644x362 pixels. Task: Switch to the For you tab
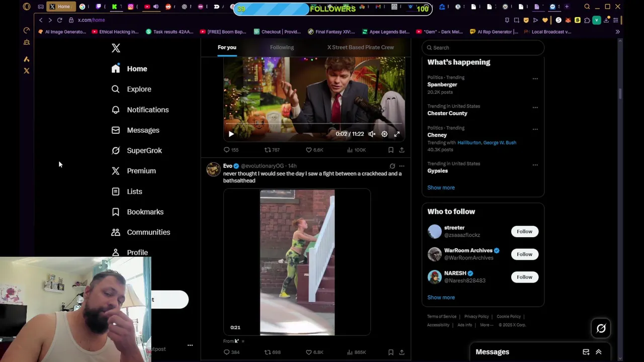(227, 47)
